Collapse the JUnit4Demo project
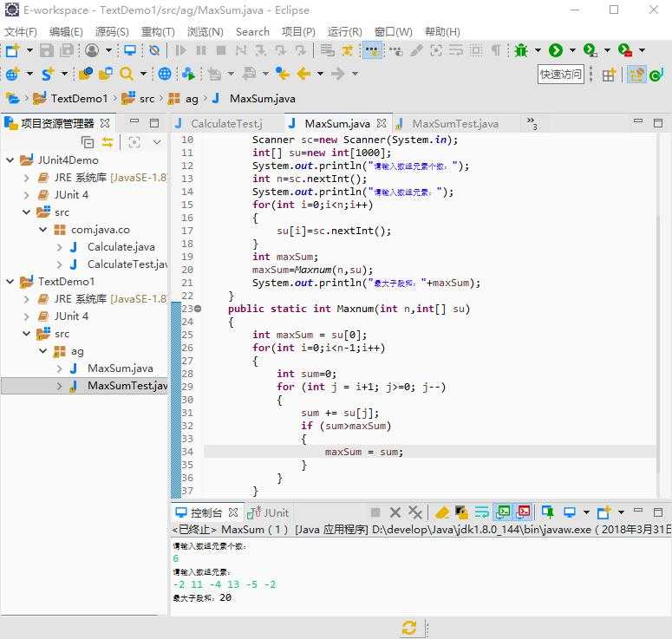This screenshot has height=639, width=672. [x=10, y=160]
